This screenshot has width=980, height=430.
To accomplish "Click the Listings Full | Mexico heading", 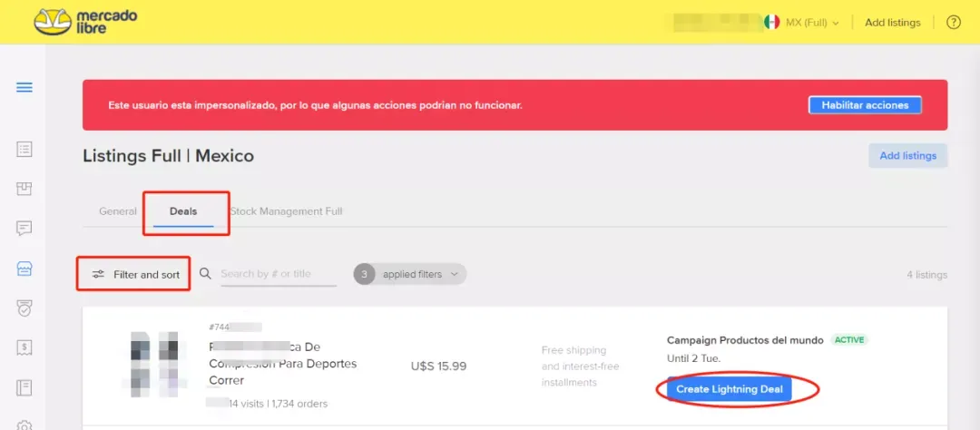I will pos(168,156).
